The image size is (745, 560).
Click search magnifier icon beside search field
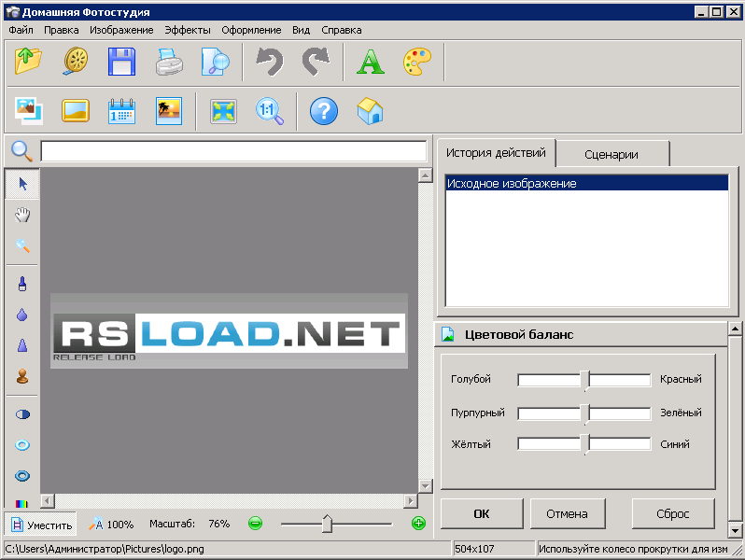pyautogui.click(x=21, y=151)
